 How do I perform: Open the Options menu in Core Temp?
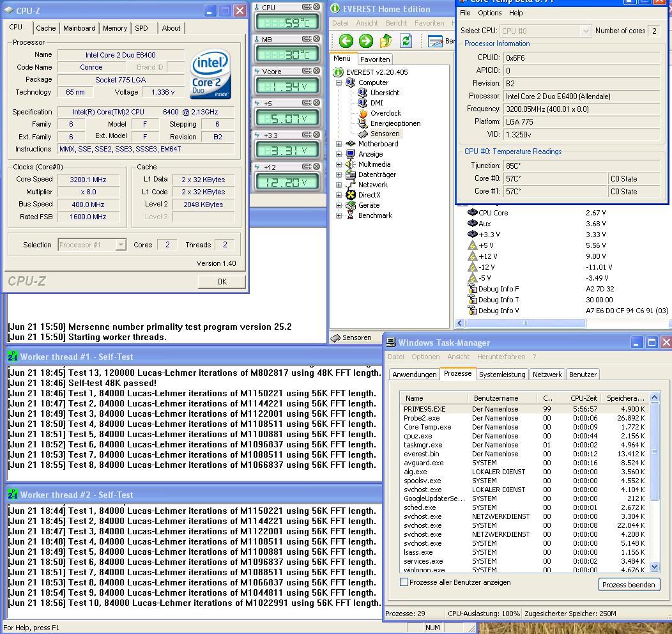(489, 13)
